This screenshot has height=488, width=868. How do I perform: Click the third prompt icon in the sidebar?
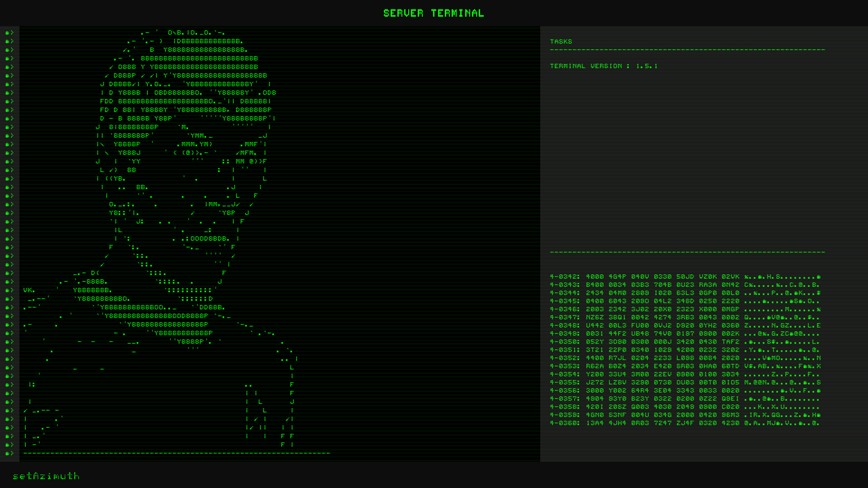pyautogui.click(x=9, y=49)
